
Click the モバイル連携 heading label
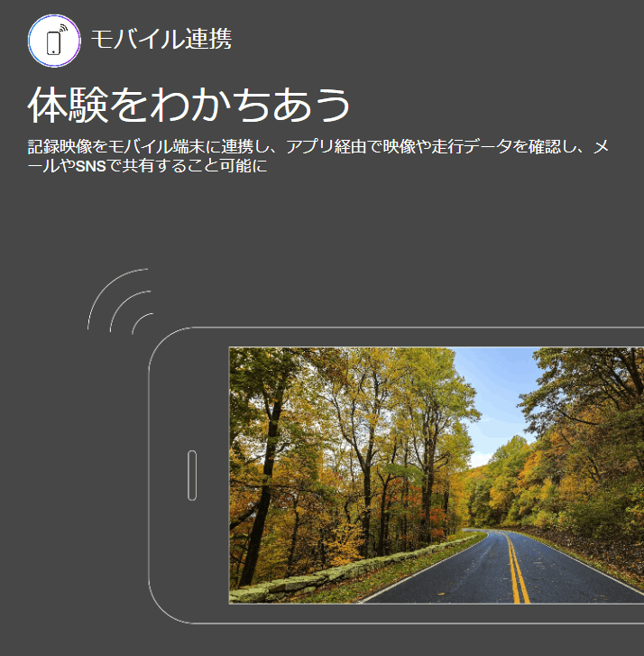click(x=161, y=39)
